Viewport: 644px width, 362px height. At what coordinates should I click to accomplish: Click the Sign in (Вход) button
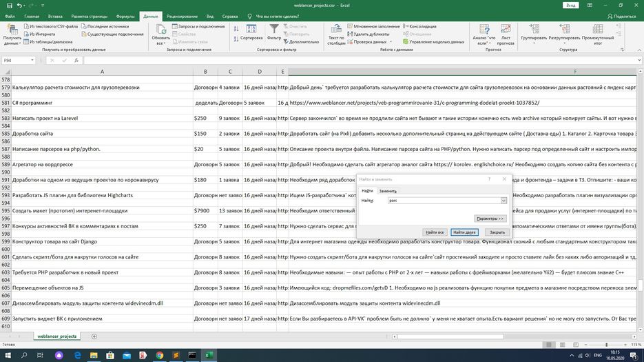pyautogui.click(x=571, y=6)
